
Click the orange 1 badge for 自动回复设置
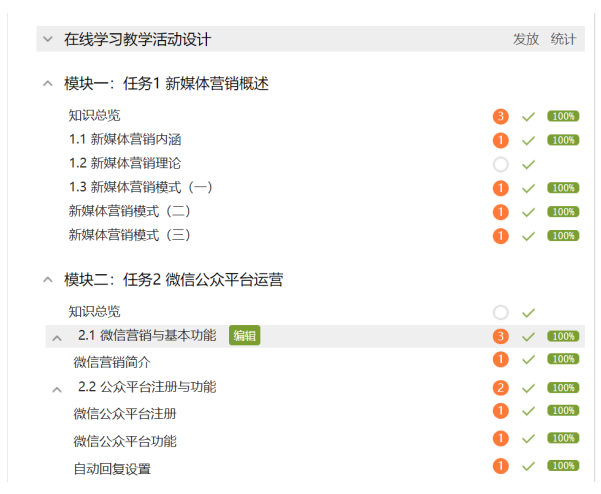[501, 466]
